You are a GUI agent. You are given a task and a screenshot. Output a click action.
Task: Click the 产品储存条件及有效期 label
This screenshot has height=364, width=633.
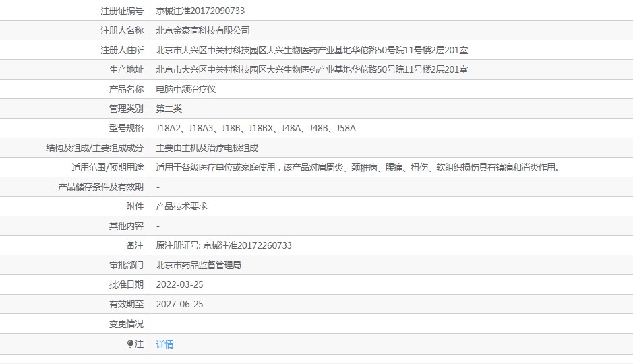pos(100,187)
